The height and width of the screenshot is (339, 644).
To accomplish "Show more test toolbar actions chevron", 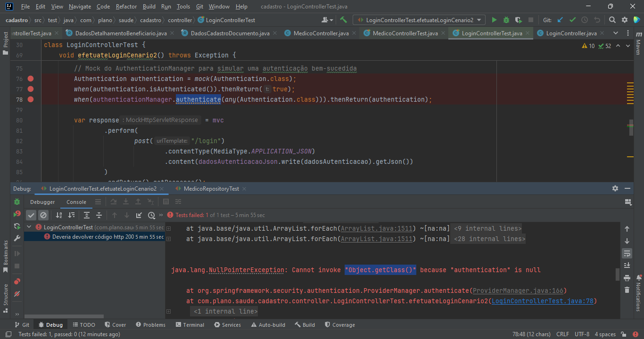I will tap(161, 215).
